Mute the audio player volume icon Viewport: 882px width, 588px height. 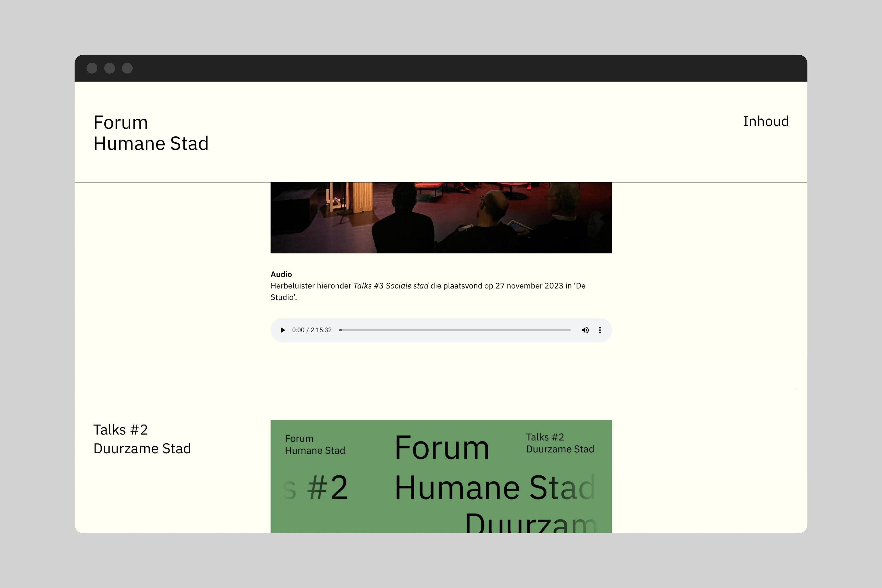(585, 330)
